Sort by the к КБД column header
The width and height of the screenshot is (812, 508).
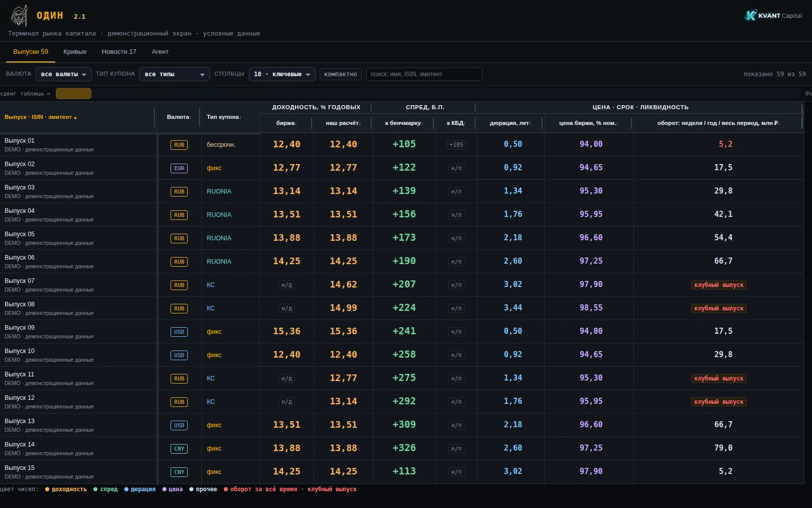(x=456, y=123)
